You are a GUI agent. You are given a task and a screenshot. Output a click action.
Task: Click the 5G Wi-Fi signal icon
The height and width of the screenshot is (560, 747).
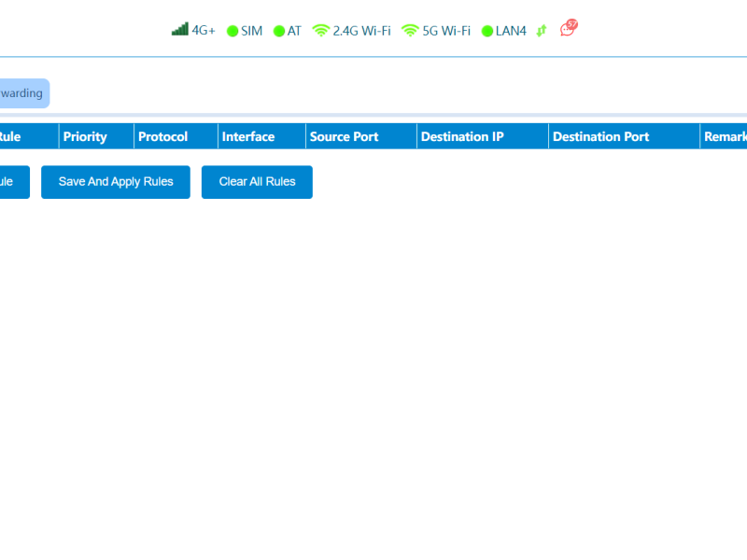click(410, 31)
